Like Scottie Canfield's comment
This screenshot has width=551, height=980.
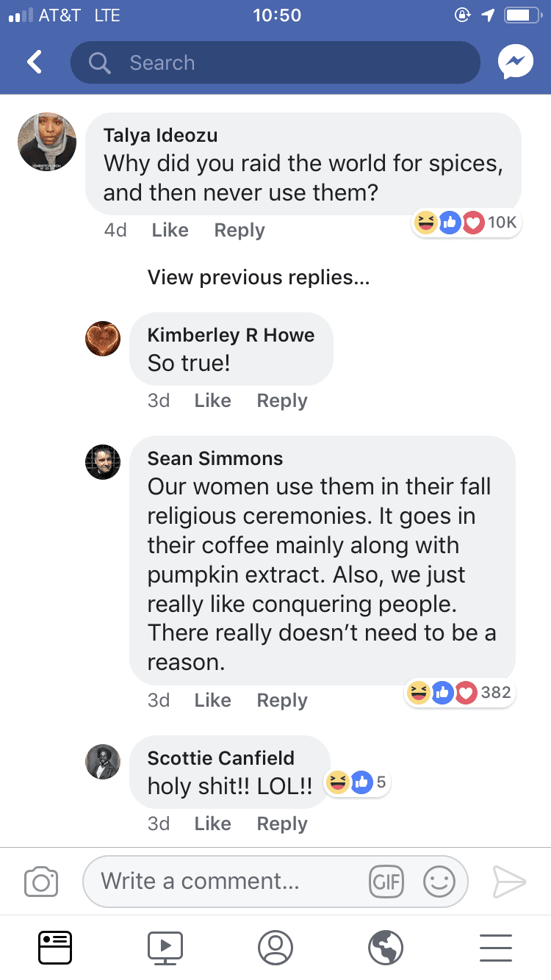coord(213,824)
